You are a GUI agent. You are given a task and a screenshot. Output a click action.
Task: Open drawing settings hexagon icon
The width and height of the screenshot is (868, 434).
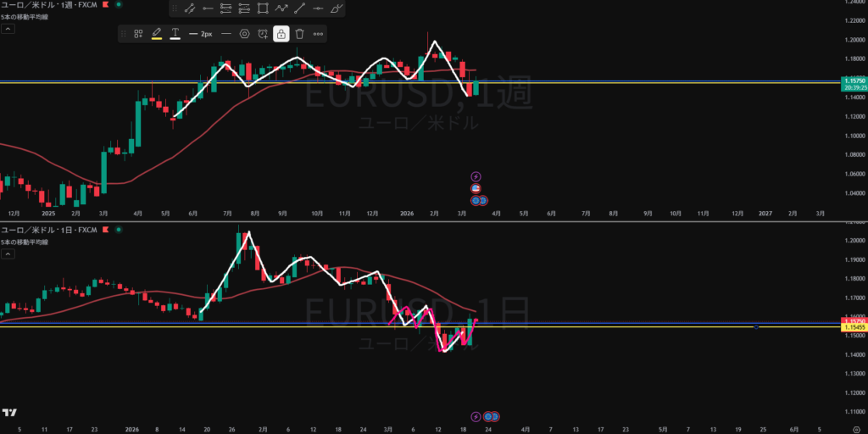point(244,34)
